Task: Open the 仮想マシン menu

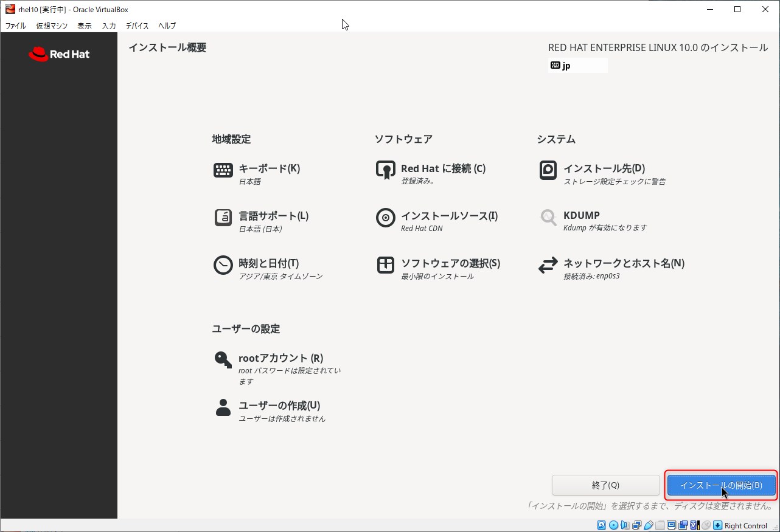Action: coord(52,26)
